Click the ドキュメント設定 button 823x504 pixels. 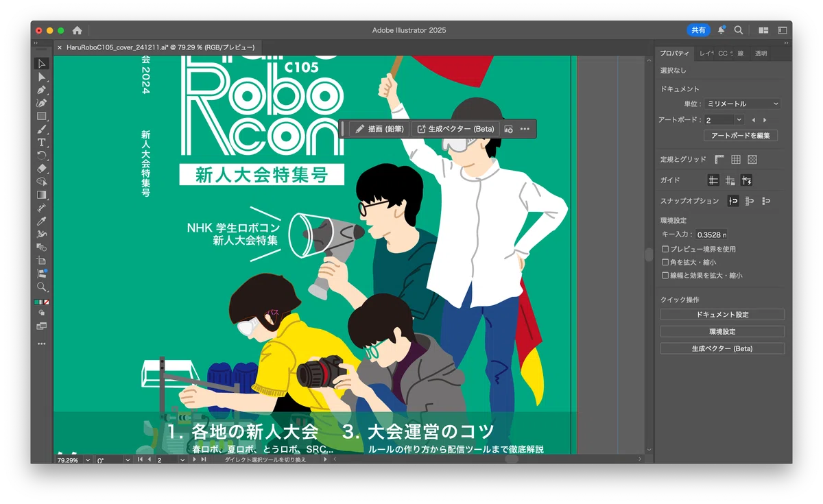(x=722, y=314)
